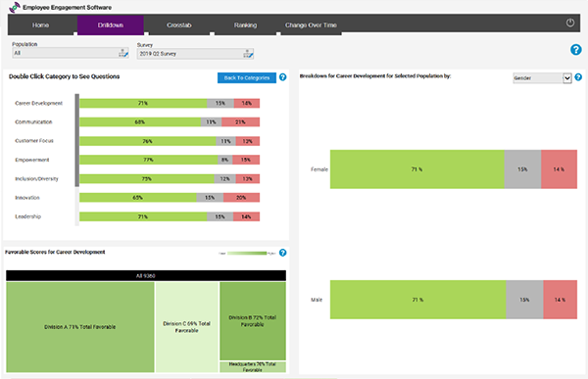The height and width of the screenshot is (379, 588).
Task: Select Division A 71% treemap tile
Action: point(80,327)
